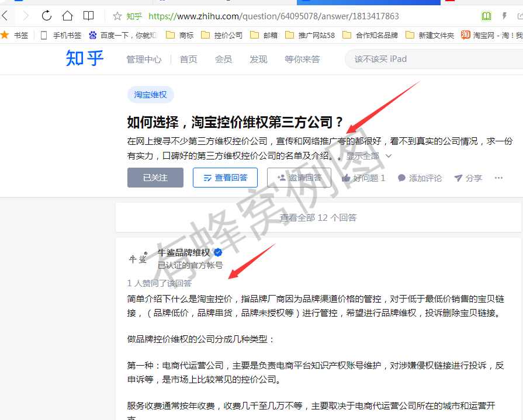Click paragraph starting 简单介绍下什么是淘宝控价
Viewport: 523px width, 420px height.
click(x=316, y=306)
